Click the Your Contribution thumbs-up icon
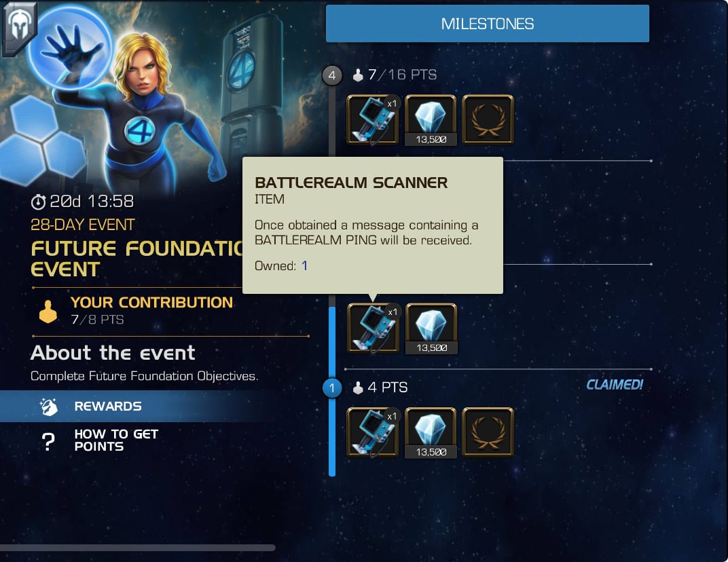Screen dimensions: 728x562 click(x=48, y=312)
